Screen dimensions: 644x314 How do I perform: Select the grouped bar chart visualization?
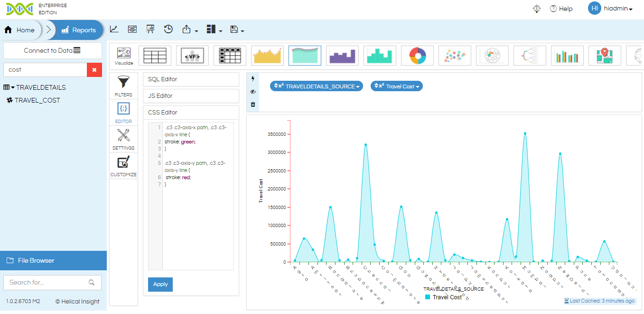[567, 56]
